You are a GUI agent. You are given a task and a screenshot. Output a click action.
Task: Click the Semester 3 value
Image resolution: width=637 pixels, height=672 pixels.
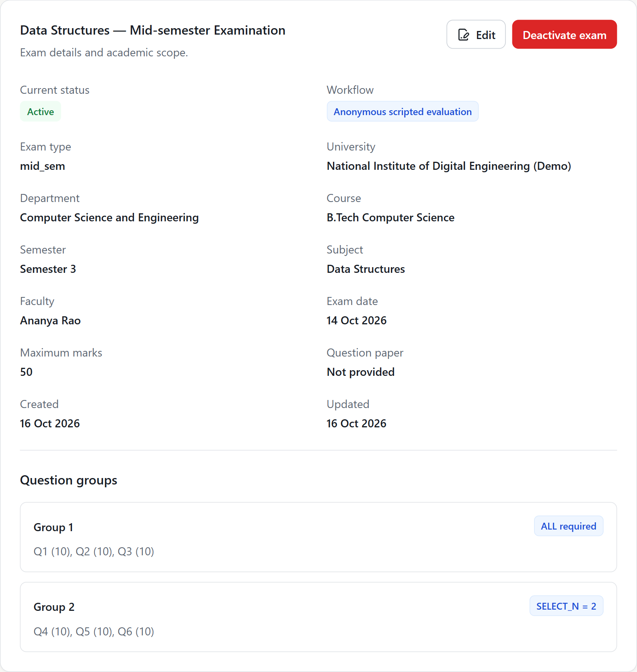point(48,269)
